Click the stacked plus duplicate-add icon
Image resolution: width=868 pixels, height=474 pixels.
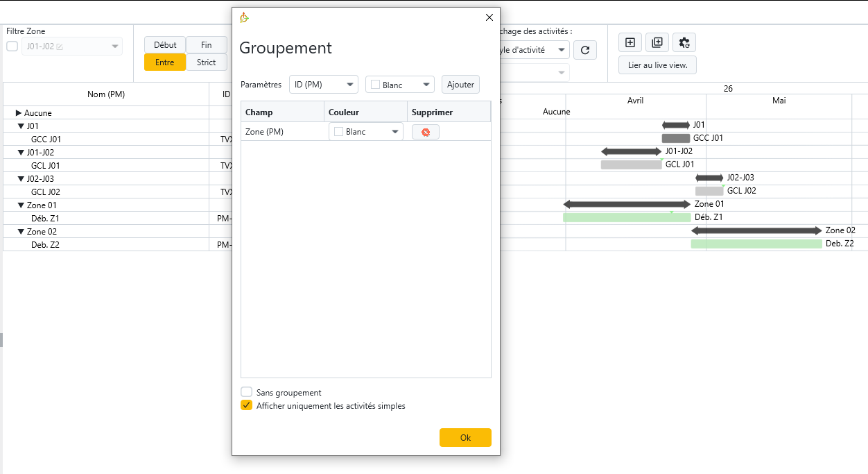(657, 42)
